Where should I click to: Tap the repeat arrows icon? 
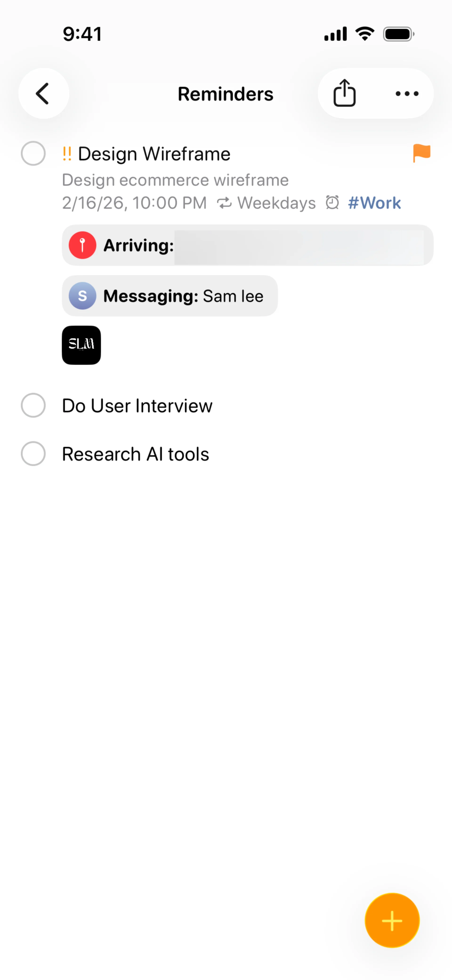(225, 203)
